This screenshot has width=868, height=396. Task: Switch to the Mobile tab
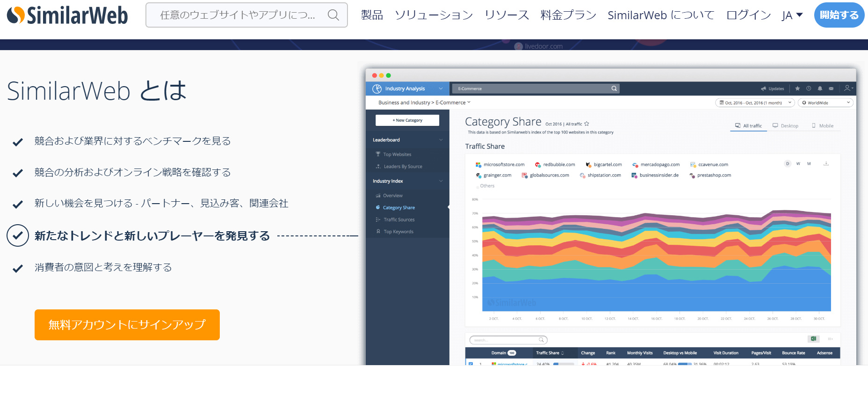click(x=823, y=125)
